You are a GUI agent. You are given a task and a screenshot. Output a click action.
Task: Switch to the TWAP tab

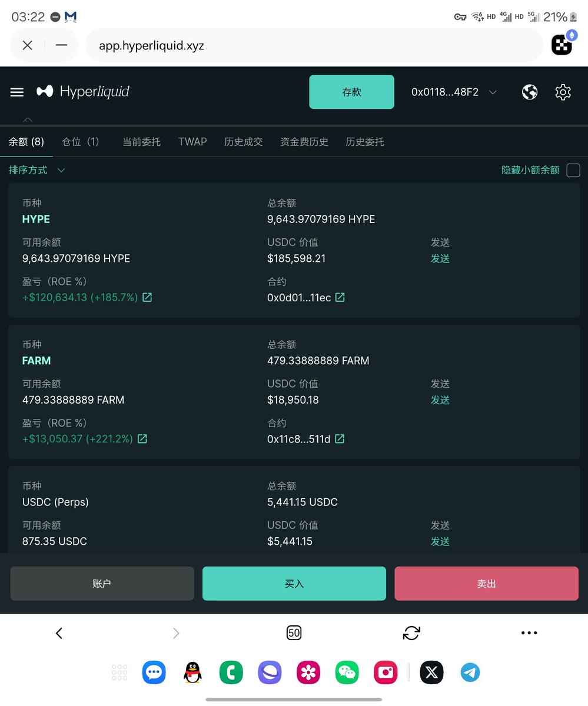point(192,142)
